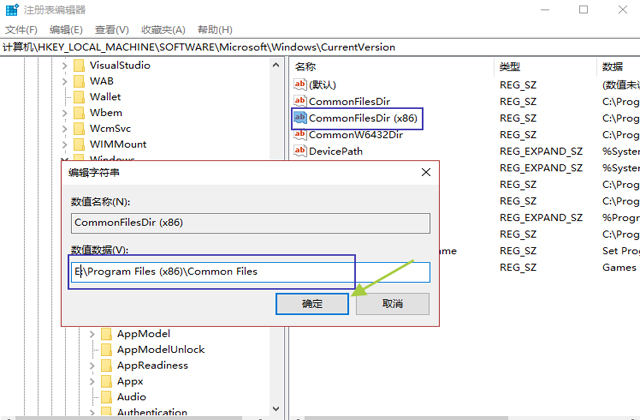
Task: Close the 编辑字符串 dialog
Action: (x=426, y=172)
